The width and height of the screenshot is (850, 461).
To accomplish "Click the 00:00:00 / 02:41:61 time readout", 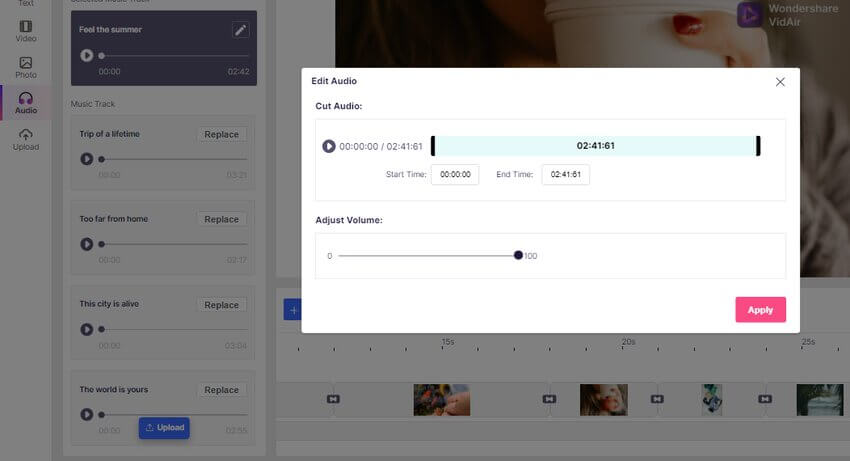I will [x=381, y=146].
